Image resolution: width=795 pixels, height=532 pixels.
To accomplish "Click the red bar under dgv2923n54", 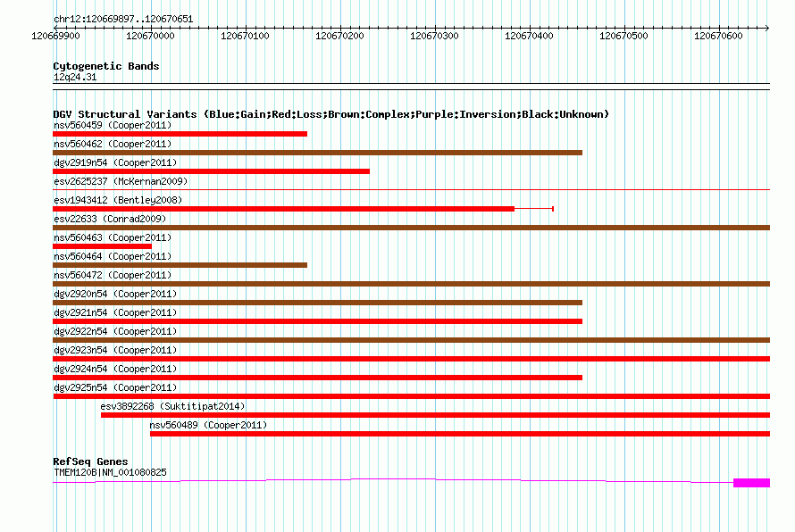I will 411,359.
